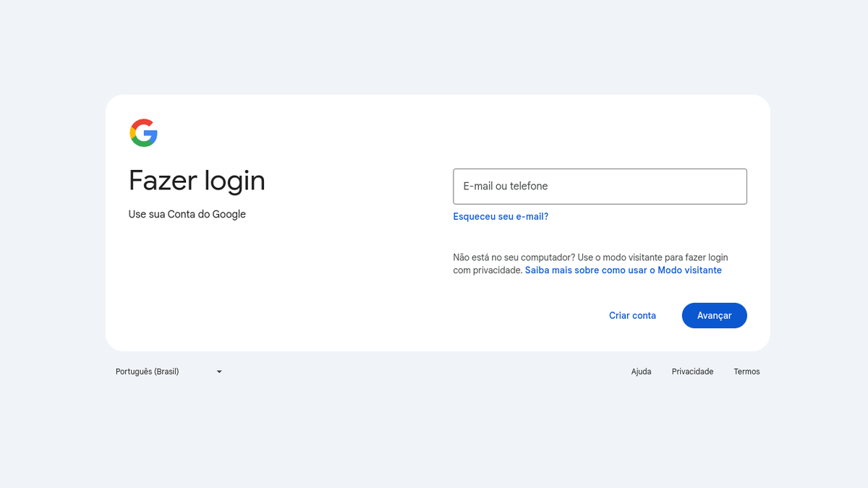Select Criar conta to make a new account
This screenshot has height=488, width=868.
[x=632, y=315]
